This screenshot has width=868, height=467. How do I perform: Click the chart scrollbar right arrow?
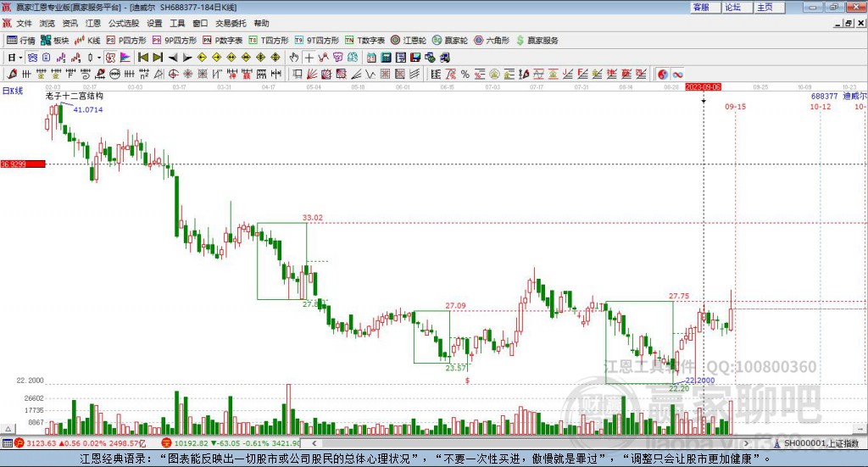point(746,443)
